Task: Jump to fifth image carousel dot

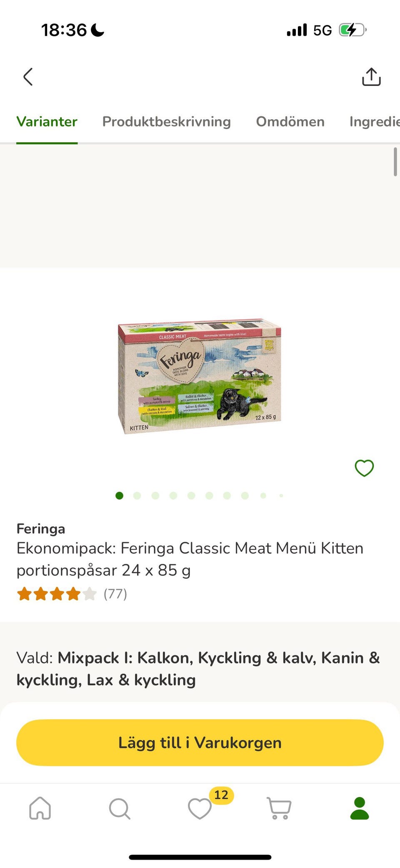Action: tap(191, 496)
